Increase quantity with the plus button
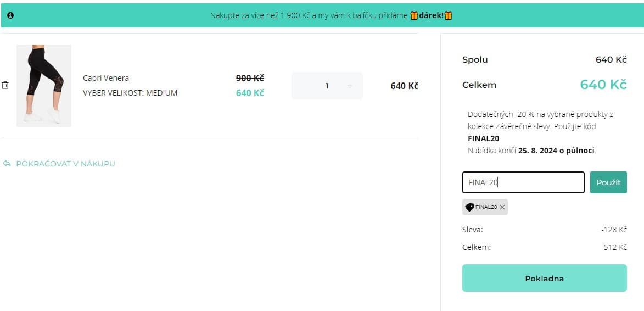The width and height of the screenshot is (644, 311). click(350, 86)
